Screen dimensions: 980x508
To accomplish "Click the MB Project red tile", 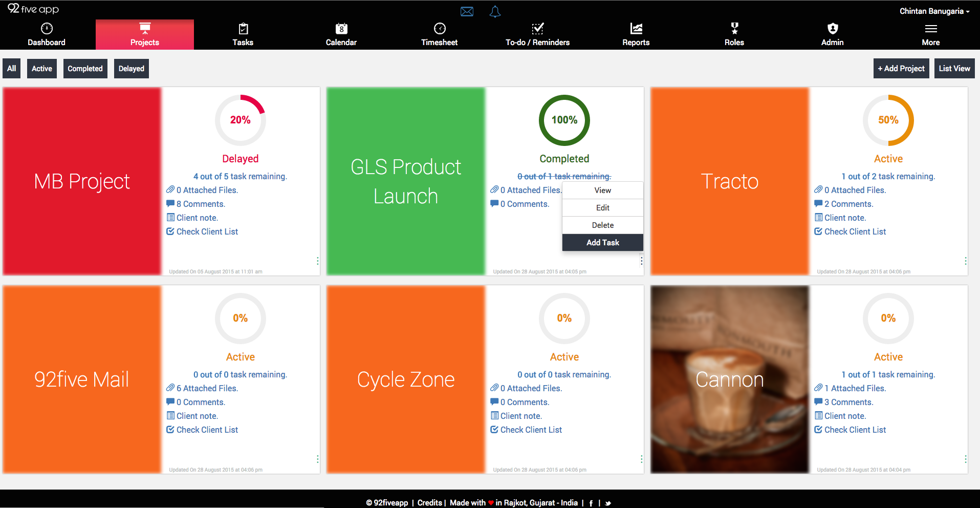I will click(82, 181).
